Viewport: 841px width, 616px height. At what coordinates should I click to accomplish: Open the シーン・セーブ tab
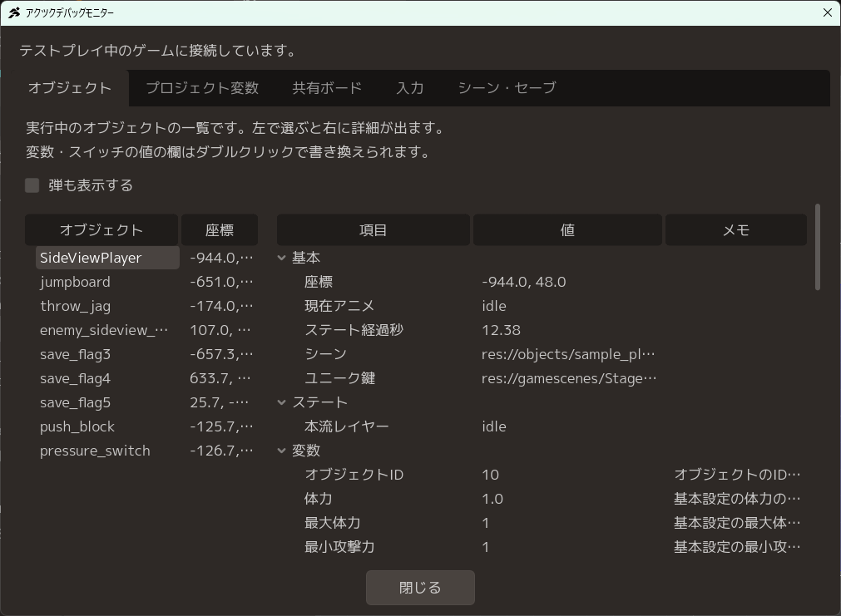(x=507, y=88)
